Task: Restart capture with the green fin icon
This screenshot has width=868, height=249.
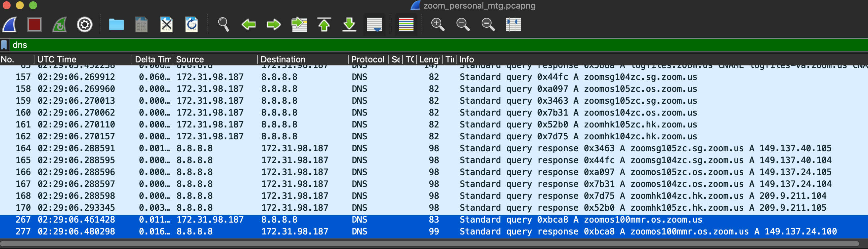Action: [x=59, y=24]
